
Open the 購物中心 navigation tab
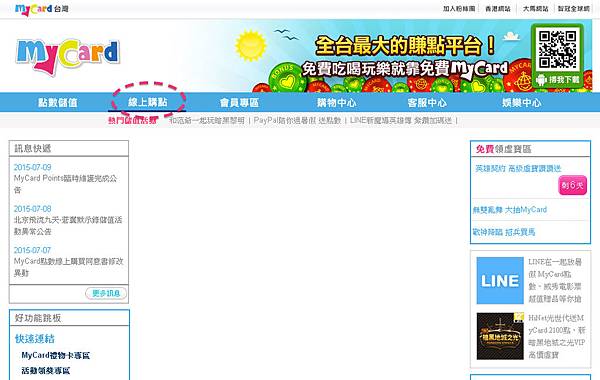[x=336, y=103]
